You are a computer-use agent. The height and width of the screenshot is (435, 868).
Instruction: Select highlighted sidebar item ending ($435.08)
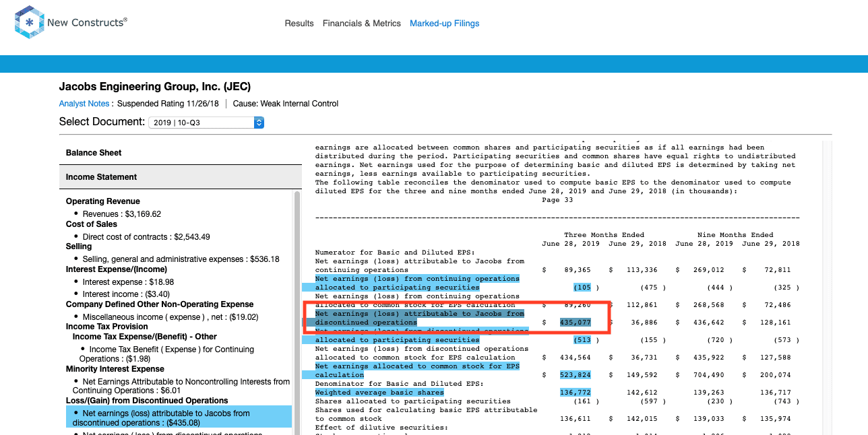point(179,418)
